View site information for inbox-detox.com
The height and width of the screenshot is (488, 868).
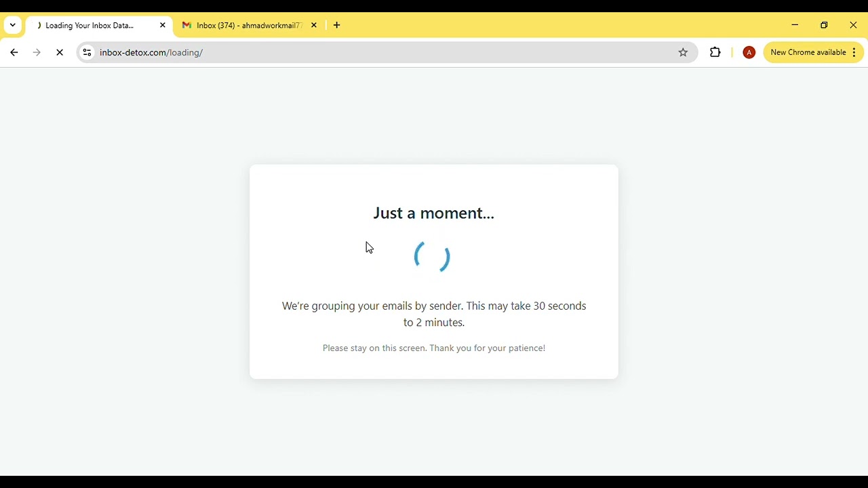point(87,53)
